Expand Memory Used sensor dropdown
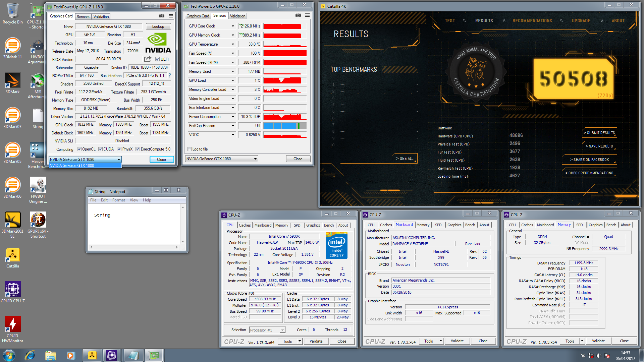 click(233, 71)
